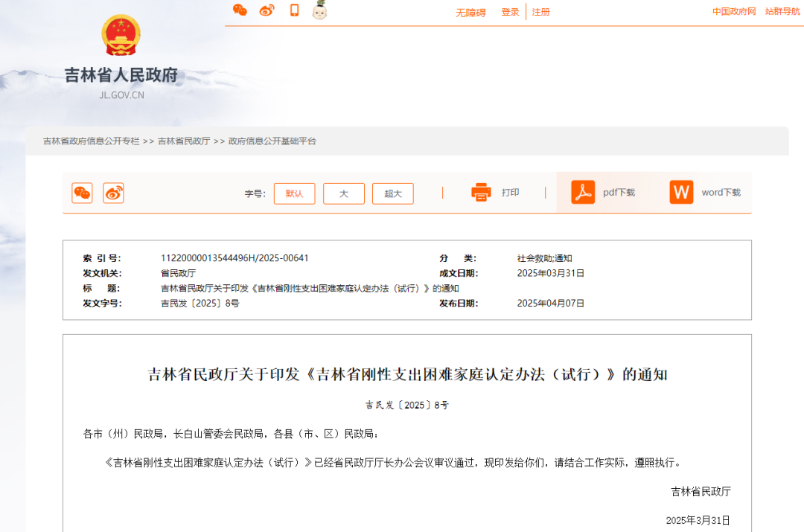Open the Weibo icon in top bar
Image resolution: width=804 pixels, height=532 pixels.
pos(267,10)
